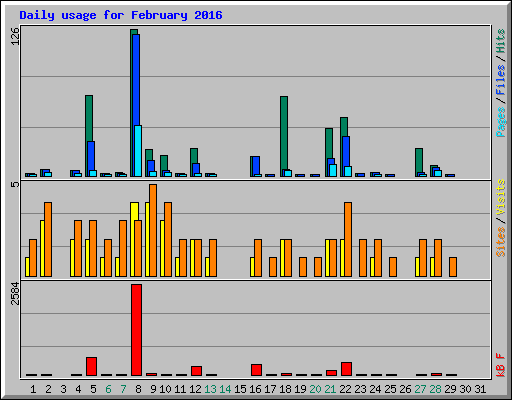Click the day '8' axis label
Image resolution: width=512 pixels, height=400 pixels.
pos(138,389)
